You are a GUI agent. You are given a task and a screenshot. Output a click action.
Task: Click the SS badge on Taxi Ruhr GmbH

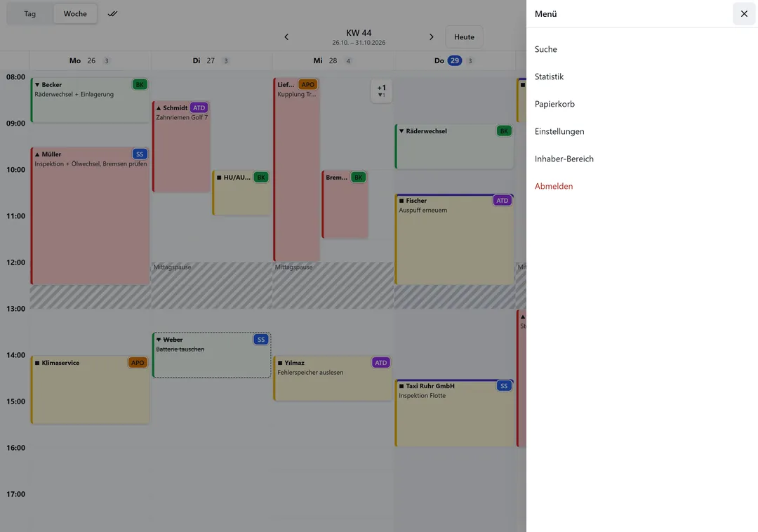504,386
